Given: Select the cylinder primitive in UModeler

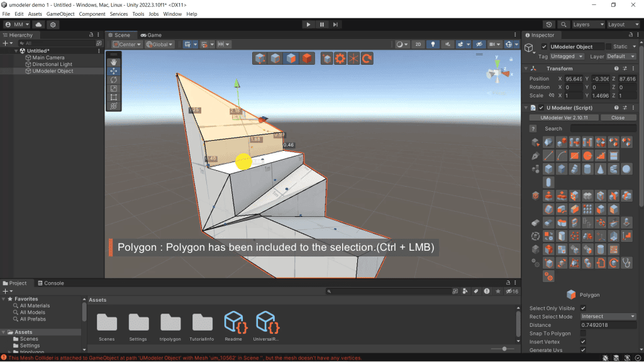Looking at the screenshot, I should 587,169.
